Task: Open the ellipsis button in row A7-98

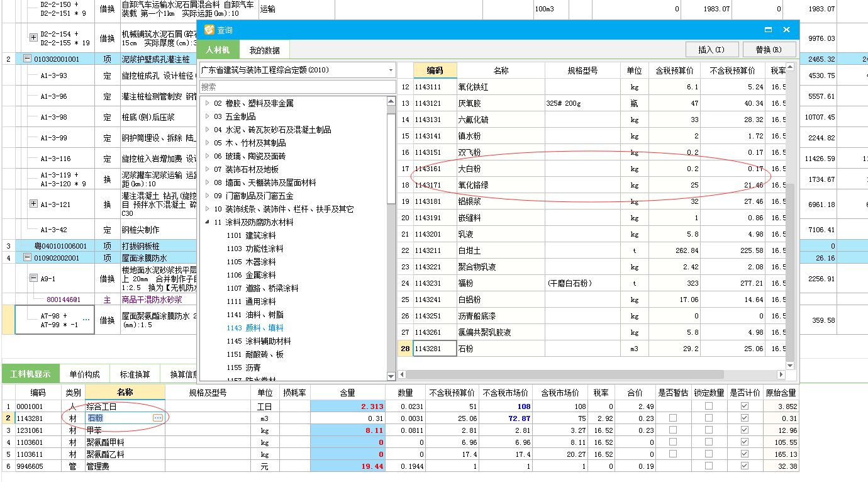Action: pyautogui.click(x=86, y=320)
